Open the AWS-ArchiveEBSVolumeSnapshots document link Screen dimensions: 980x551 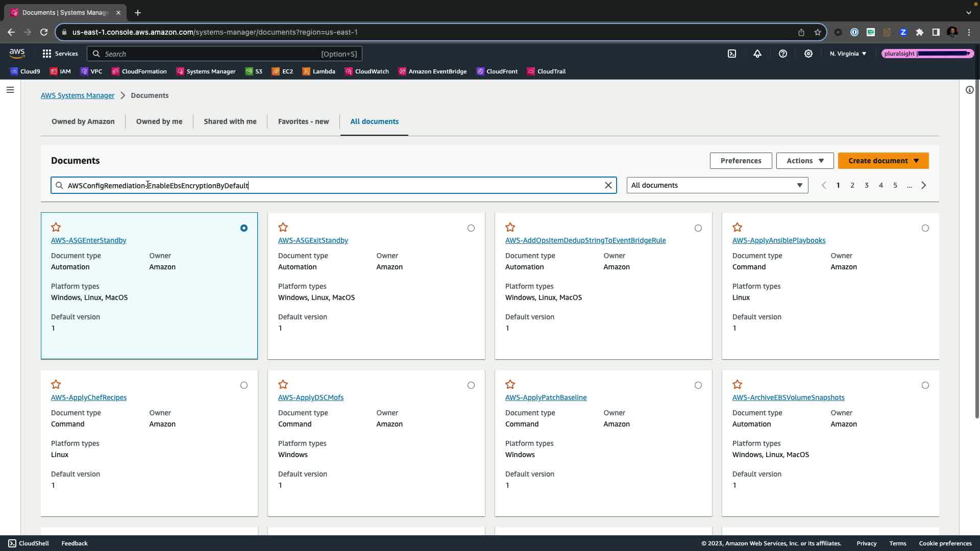point(788,397)
